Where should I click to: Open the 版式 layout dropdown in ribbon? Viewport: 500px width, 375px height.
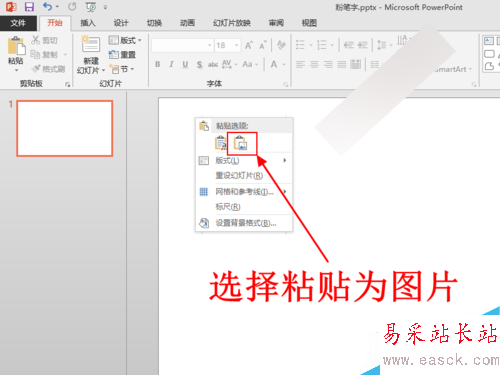[125, 40]
